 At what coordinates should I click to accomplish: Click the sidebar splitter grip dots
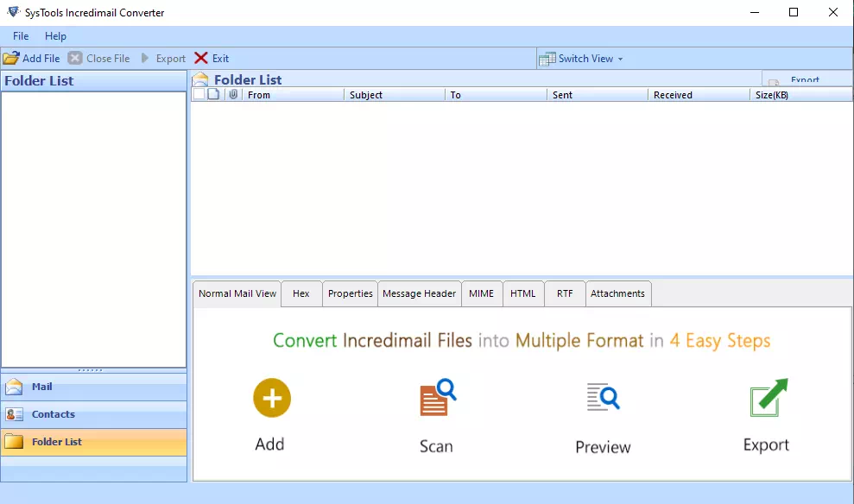(x=90, y=370)
